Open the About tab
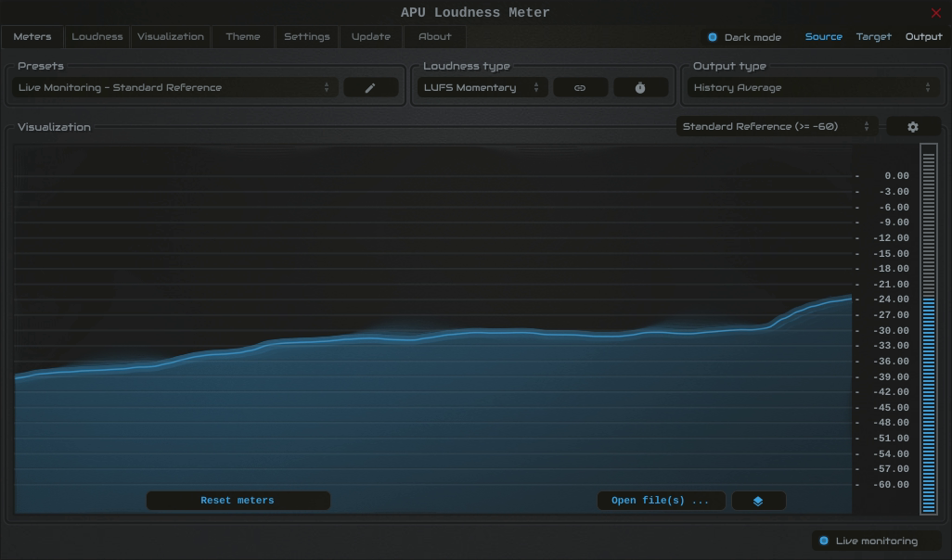 (435, 36)
